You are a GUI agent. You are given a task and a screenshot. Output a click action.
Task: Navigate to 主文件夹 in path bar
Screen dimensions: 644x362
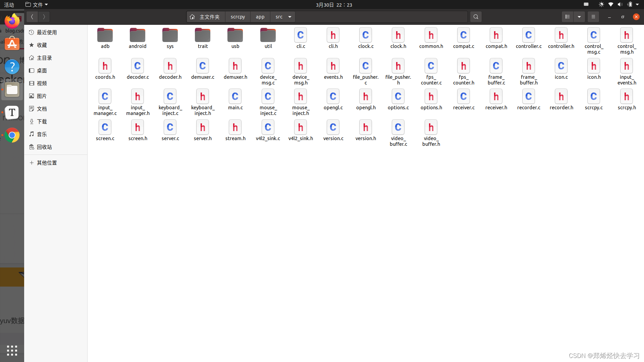[x=206, y=17]
